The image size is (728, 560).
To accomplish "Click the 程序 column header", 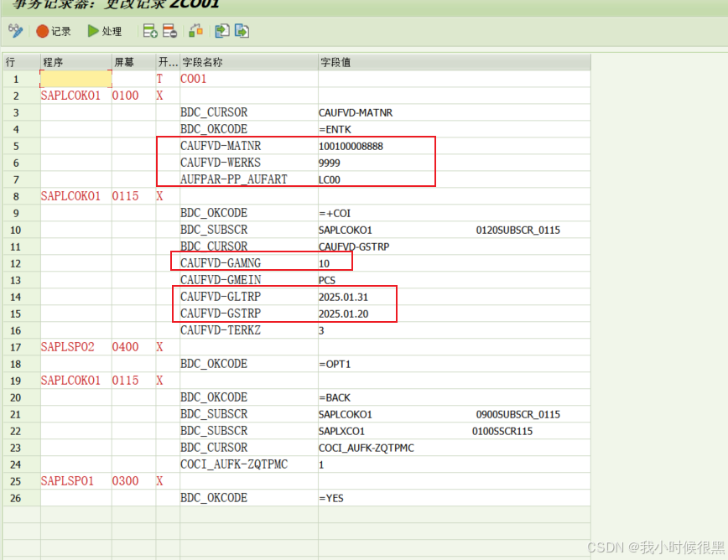I will (76, 62).
